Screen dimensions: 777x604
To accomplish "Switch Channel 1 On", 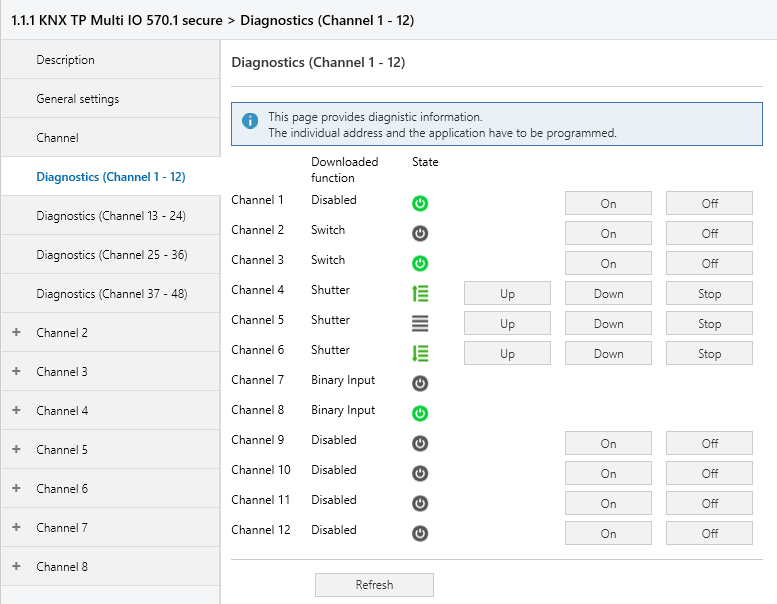I will (608, 203).
